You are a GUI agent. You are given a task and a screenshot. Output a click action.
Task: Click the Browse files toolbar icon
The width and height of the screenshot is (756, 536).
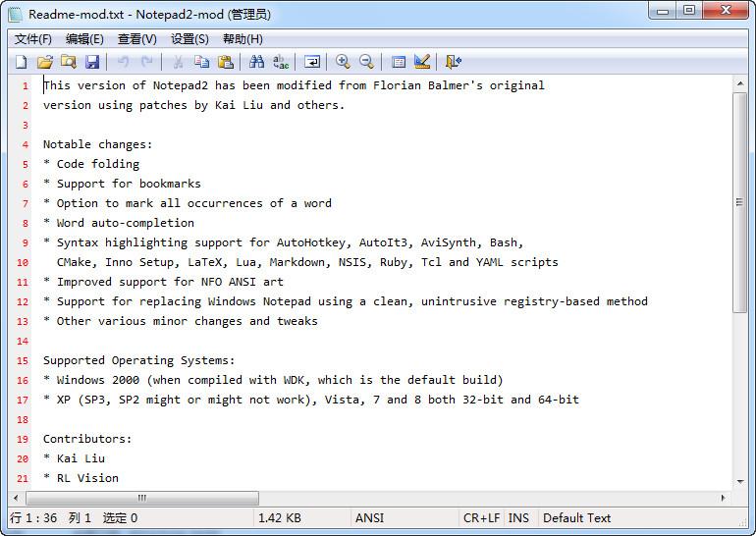tap(68, 62)
